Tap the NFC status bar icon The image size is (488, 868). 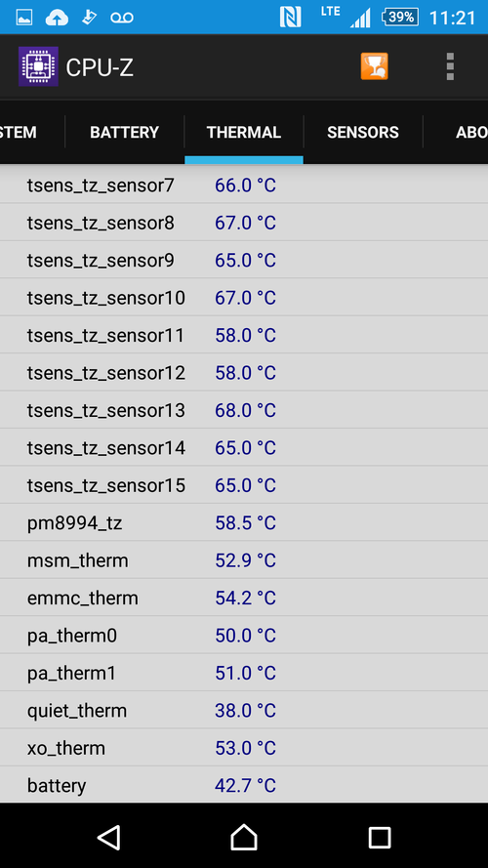(291, 18)
